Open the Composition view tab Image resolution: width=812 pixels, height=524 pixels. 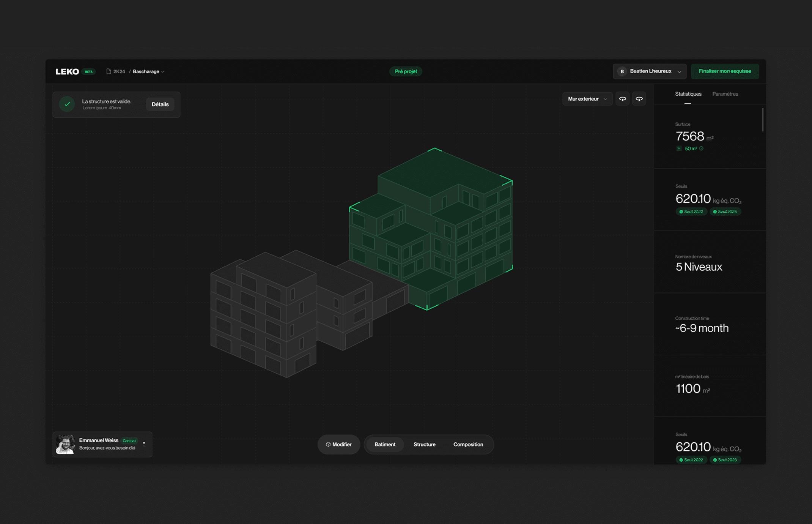coord(468,444)
